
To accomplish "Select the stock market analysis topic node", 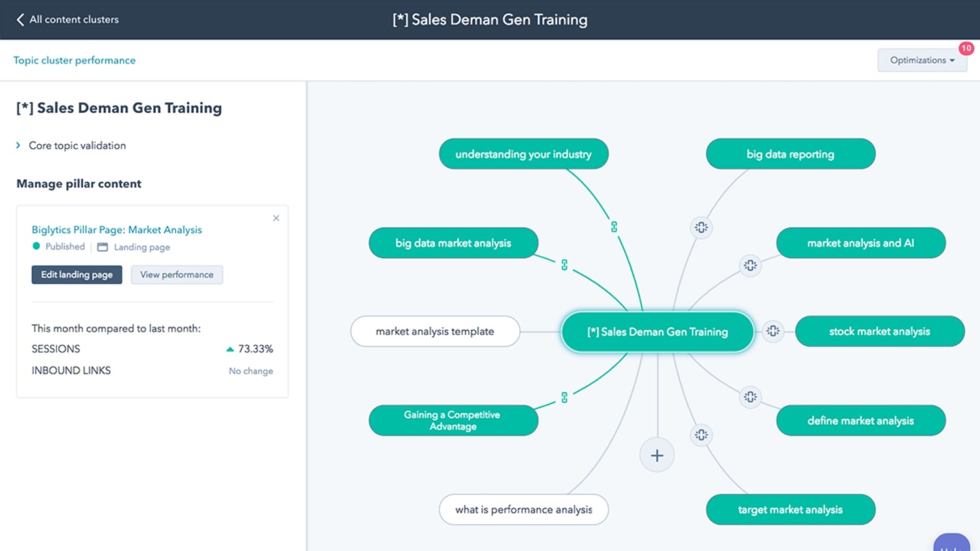I will tap(879, 331).
